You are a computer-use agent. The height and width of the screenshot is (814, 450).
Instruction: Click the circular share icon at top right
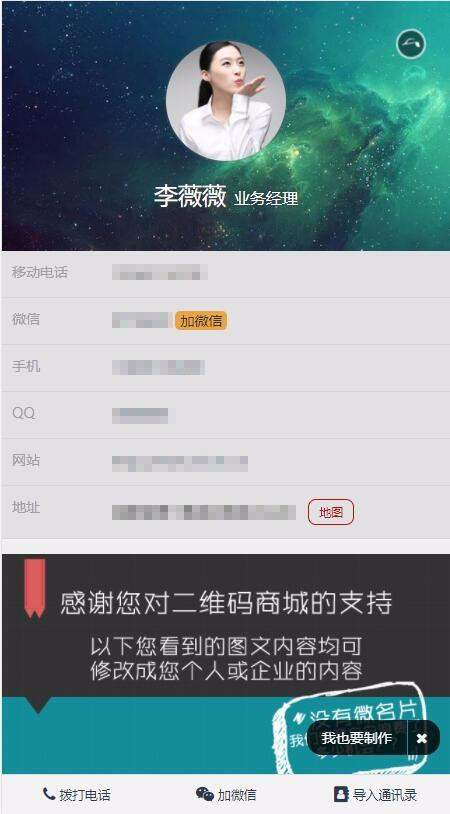[411, 44]
